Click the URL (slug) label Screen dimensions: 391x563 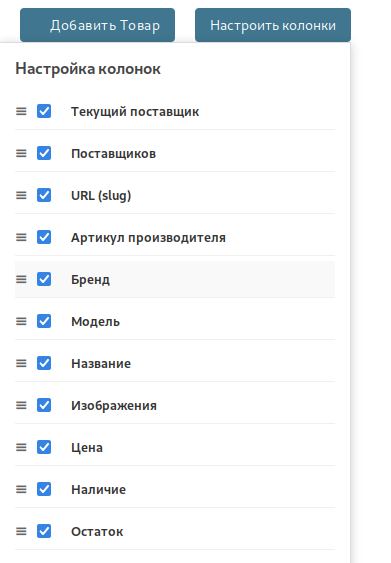click(x=101, y=196)
